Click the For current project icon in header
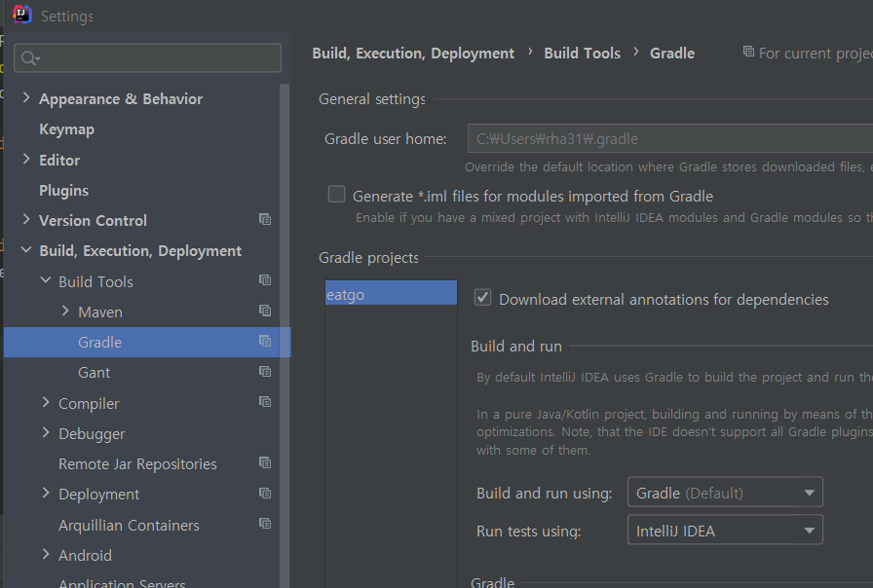 click(x=749, y=52)
